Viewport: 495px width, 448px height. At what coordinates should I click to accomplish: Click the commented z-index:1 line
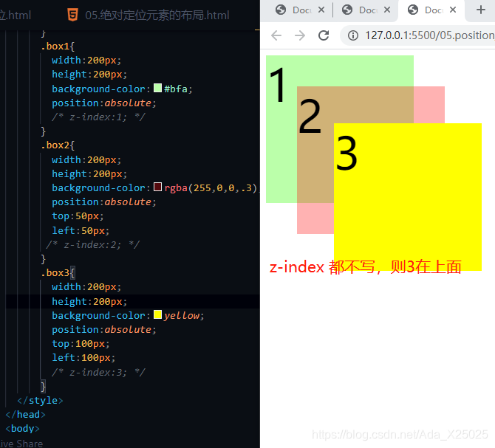[98, 117]
